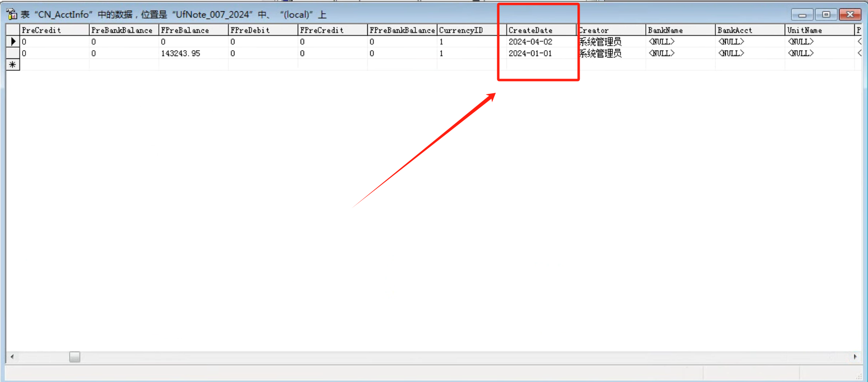The image size is (868, 382).
Task: Click the table window icon in title bar
Action: (x=12, y=14)
